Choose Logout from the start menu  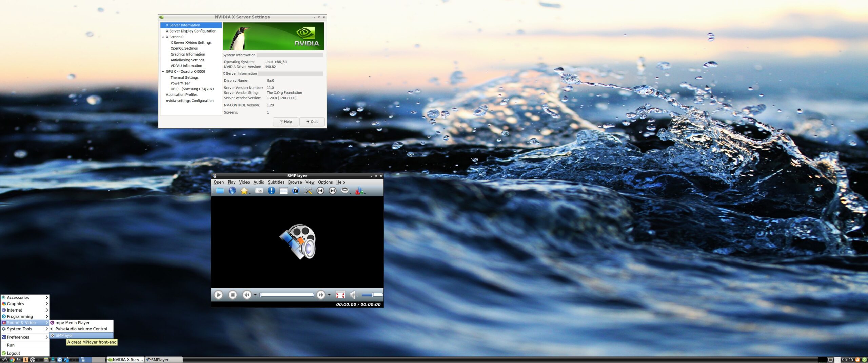[x=25, y=353]
